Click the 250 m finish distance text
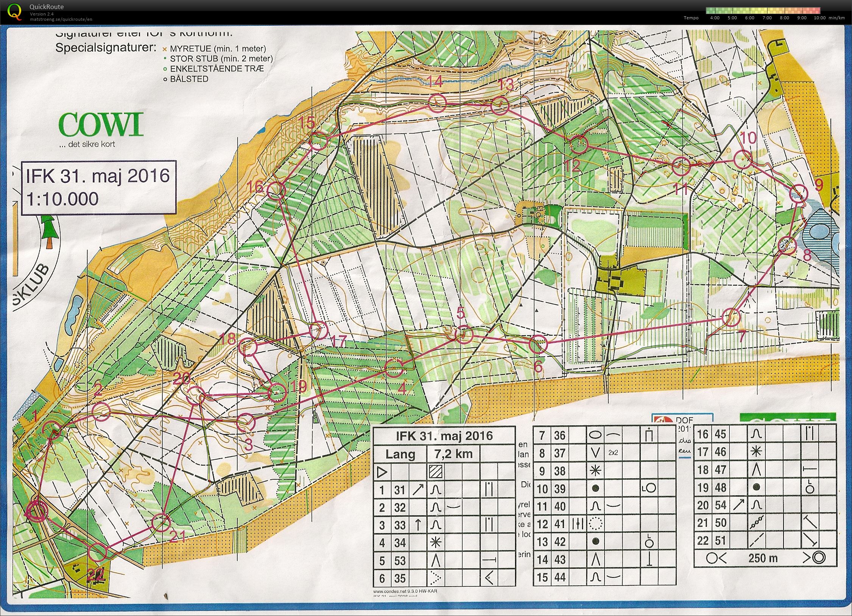Image resolution: width=852 pixels, height=616 pixels. (763, 558)
